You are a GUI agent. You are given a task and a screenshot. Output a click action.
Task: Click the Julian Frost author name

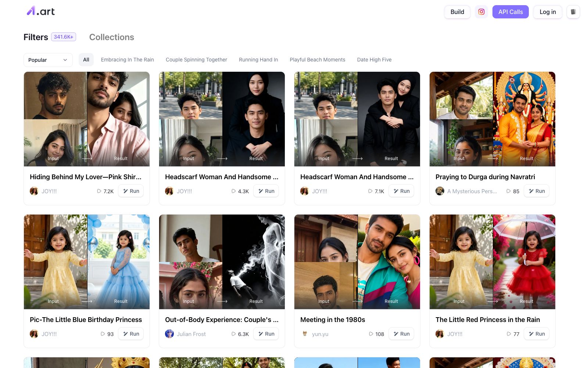(191, 334)
